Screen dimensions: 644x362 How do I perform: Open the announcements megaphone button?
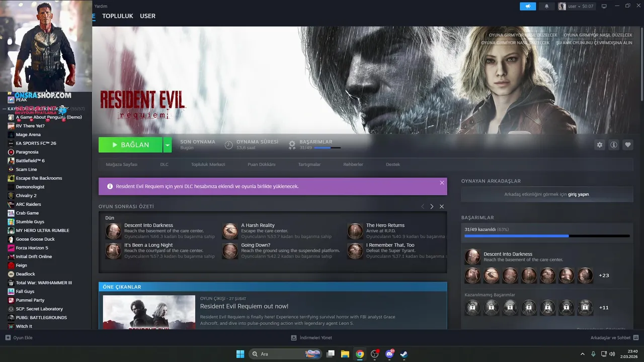pyautogui.click(x=528, y=7)
